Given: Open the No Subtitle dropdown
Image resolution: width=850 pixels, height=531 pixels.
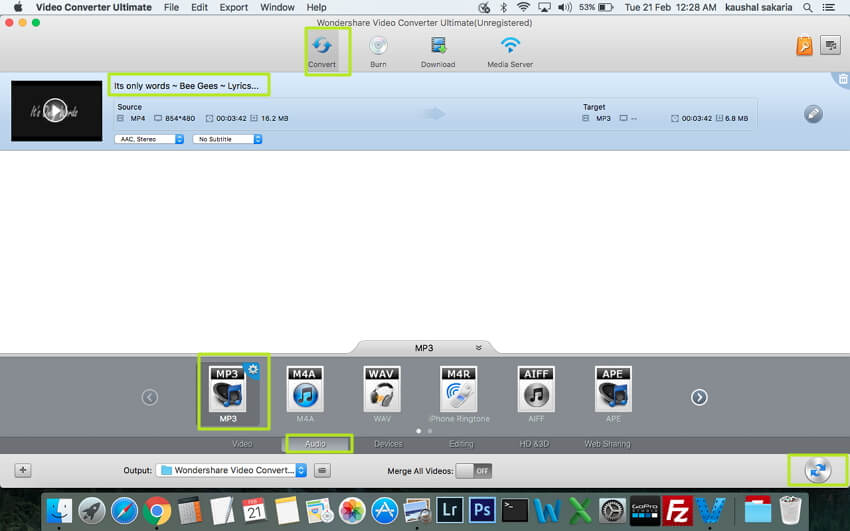Looking at the screenshot, I should [x=227, y=139].
